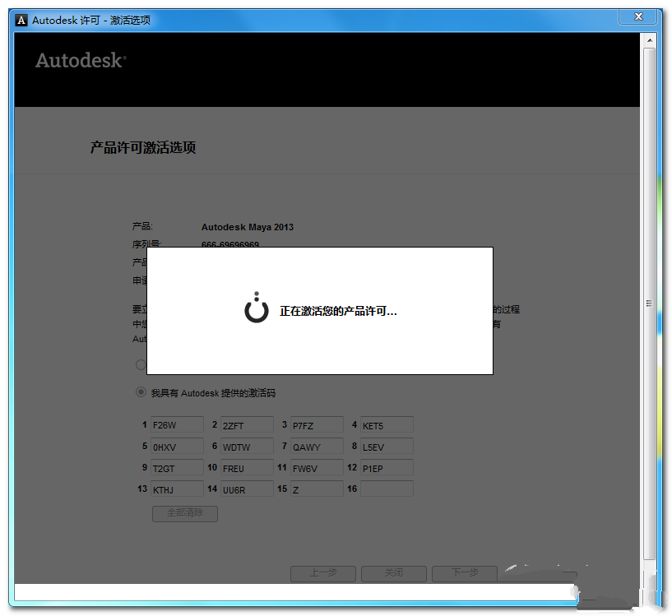This screenshot has height=616, width=672.
Task: Click activation code field 9 with T2GT
Action: tap(177, 467)
